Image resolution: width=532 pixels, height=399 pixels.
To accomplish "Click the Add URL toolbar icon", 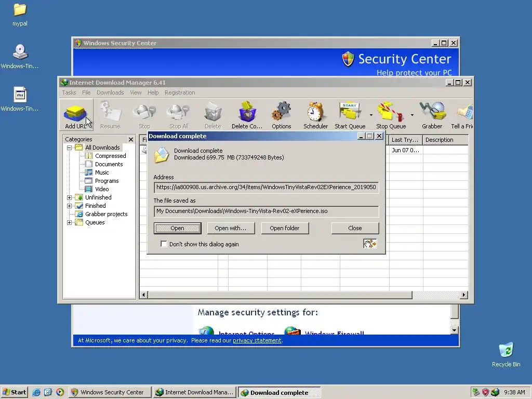I will point(76,115).
